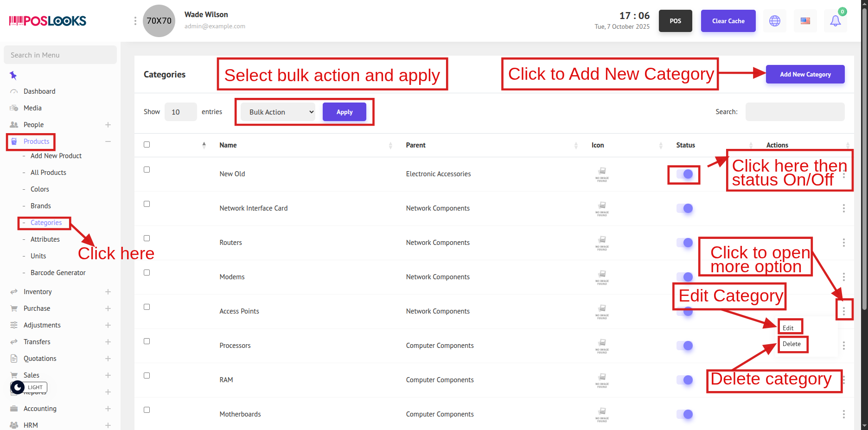Click the US flag icon
Screen dimensions: 868x430
(805, 21)
